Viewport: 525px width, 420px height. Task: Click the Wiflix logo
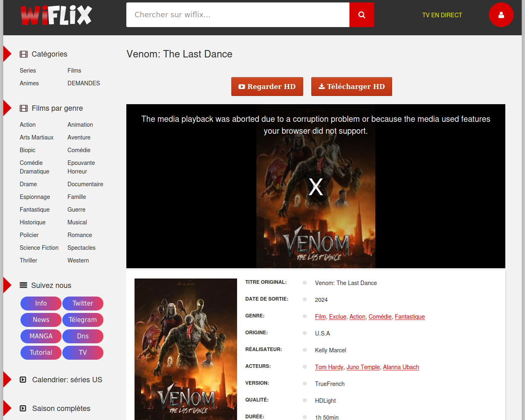pos(56,15)
